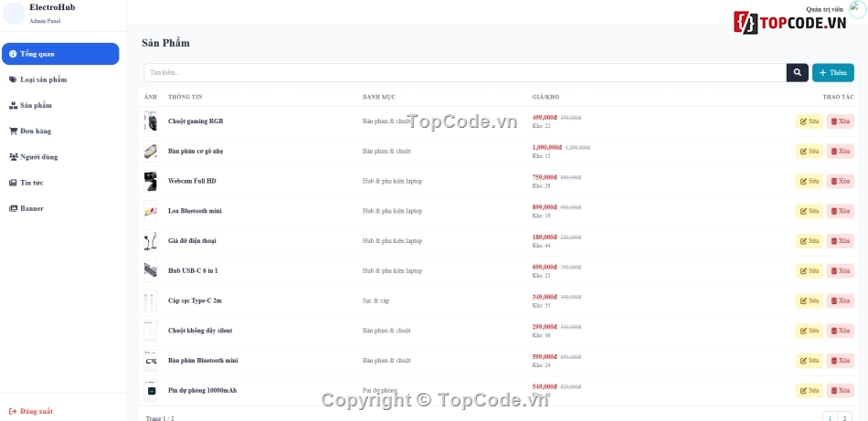868x421 pixels.
Task: Edit Bàn phím Bluetooth mini
Action: [x=810, y=361]
